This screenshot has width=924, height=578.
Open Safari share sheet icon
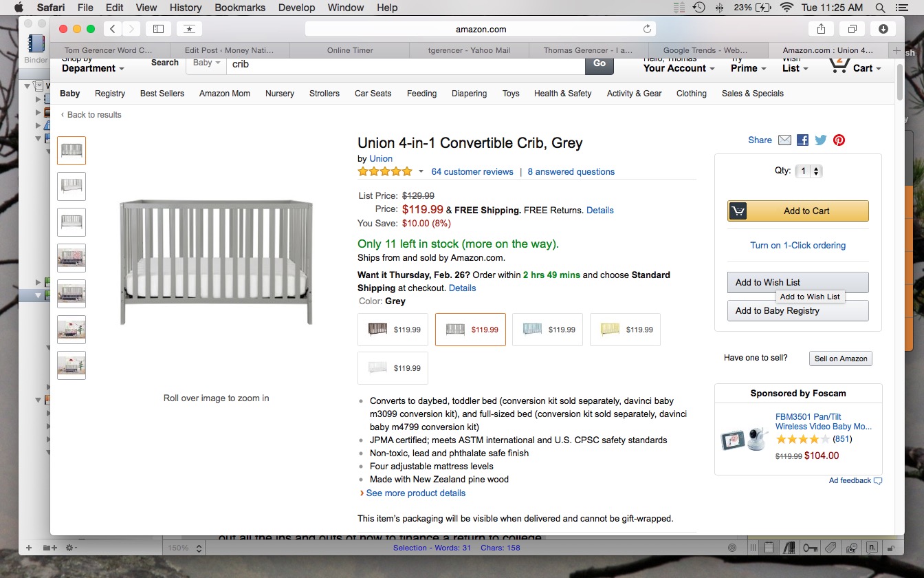pyautogui.click(x=821, y=29)
